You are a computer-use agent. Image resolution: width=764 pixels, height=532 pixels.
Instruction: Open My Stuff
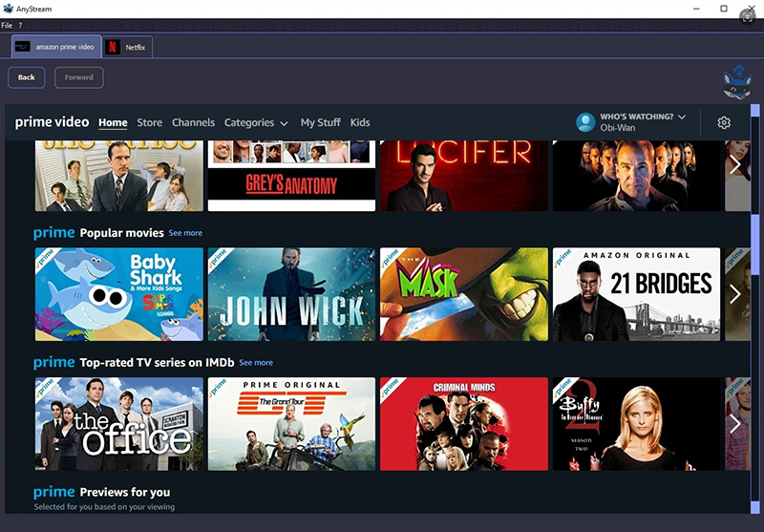[321, 122]
